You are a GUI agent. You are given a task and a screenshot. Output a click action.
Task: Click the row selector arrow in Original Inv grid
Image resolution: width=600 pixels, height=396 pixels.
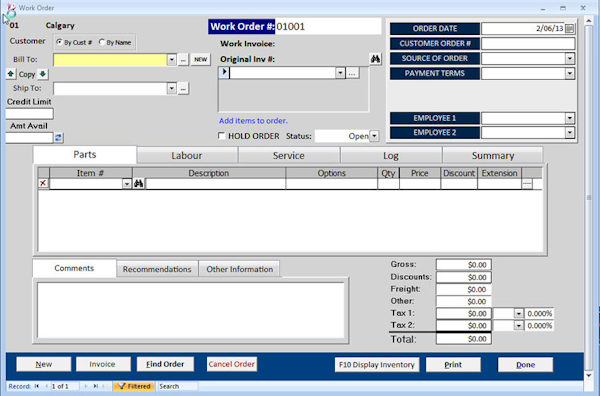pyautogui.click(x=224, y=72)
